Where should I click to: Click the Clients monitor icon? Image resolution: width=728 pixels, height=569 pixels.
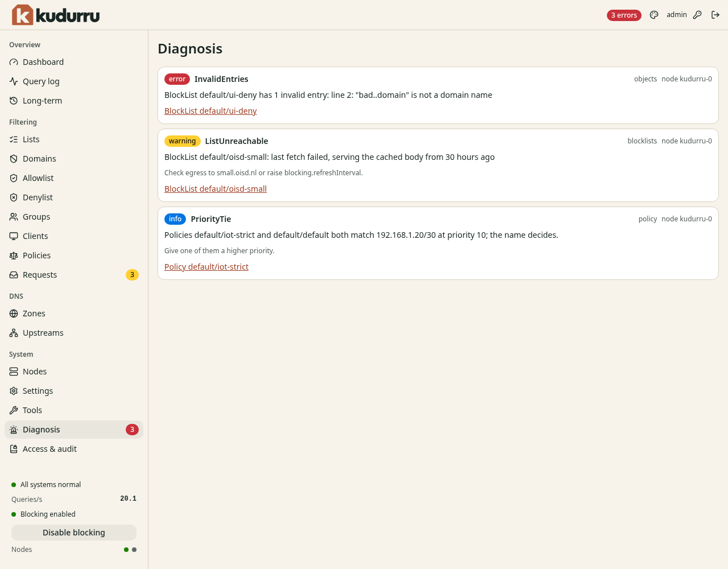pyautogui.click(x=14, y=236)
